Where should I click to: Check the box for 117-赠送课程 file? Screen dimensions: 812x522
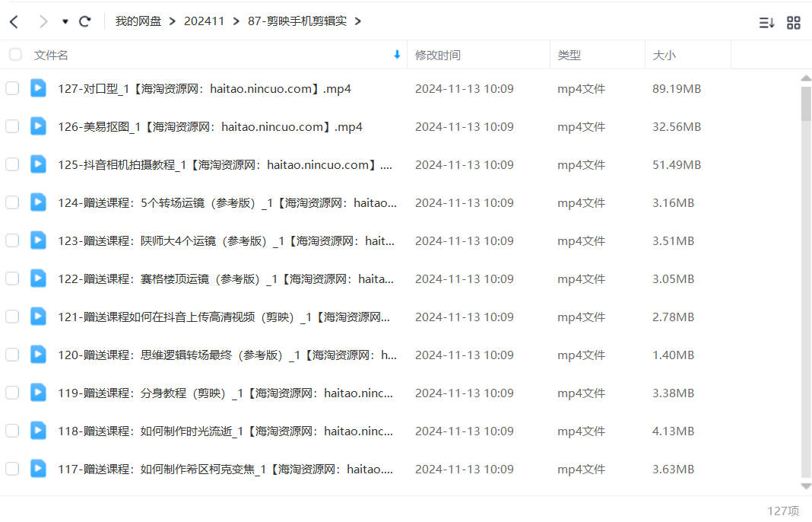click(x=12, y=469)
